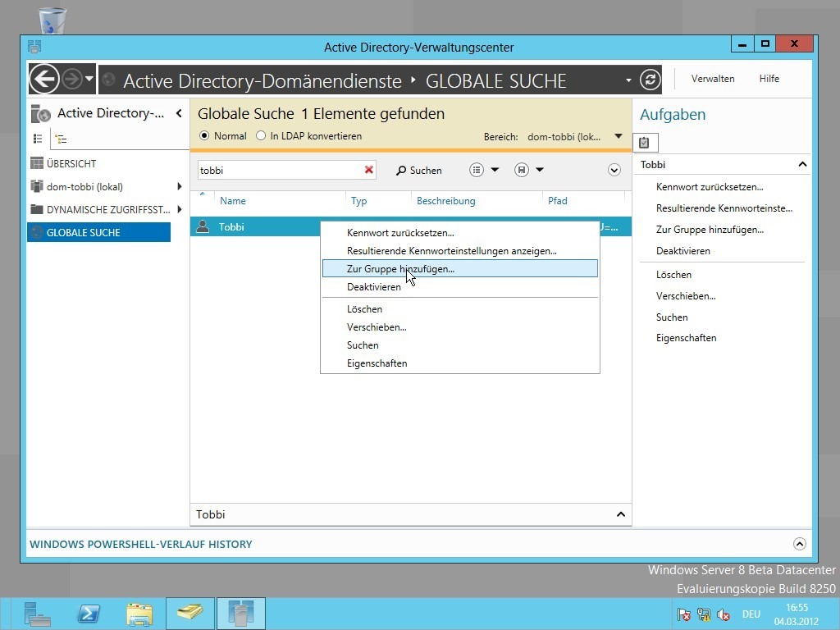This screenshot has width=840, height=630.
Task: Click Suchen in Aufgaben pane
Action: point(672,317)
